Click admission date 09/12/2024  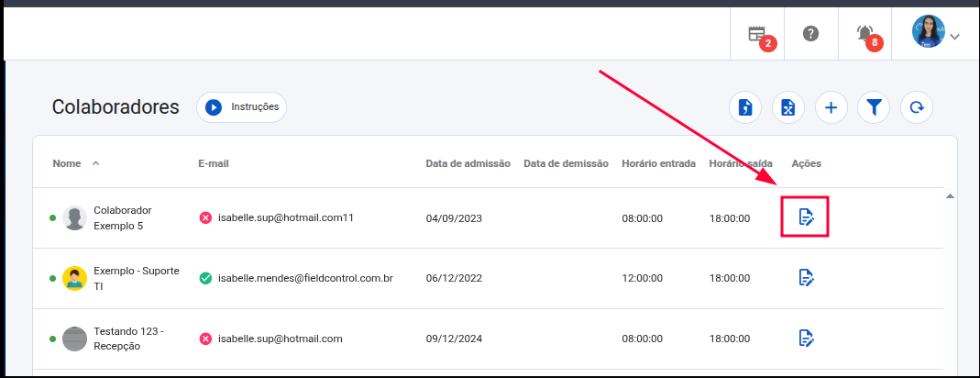point(454,339)
